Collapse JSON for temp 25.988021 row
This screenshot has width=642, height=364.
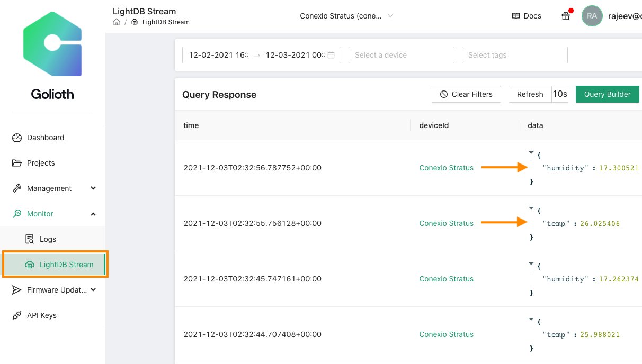pos(531,319)
